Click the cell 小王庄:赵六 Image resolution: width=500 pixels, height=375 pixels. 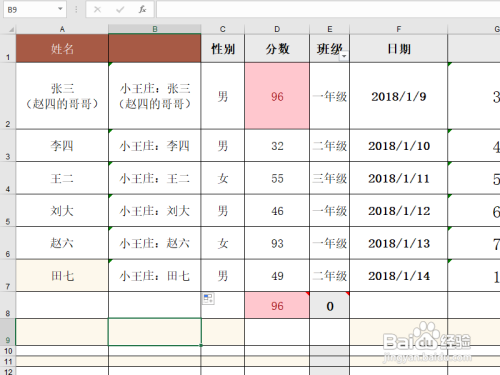click(x=155, y=243)
